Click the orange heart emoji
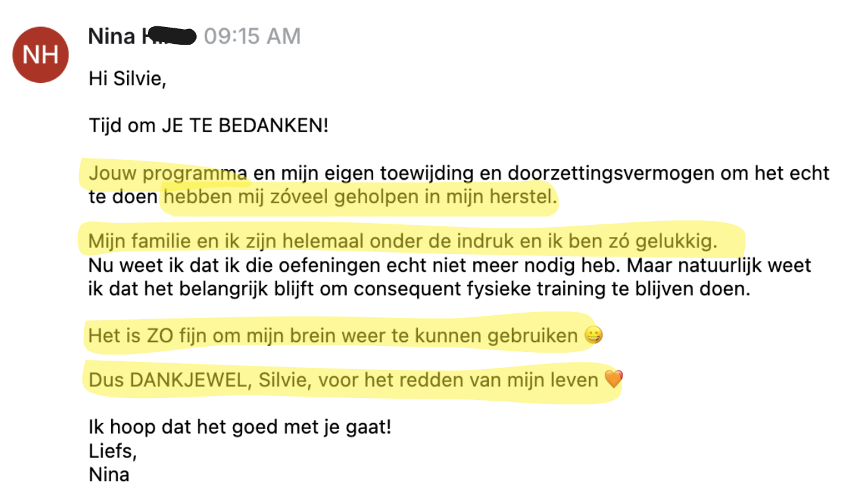The width and height of the screenshot is (866, 504). click(x=613, y=380)
